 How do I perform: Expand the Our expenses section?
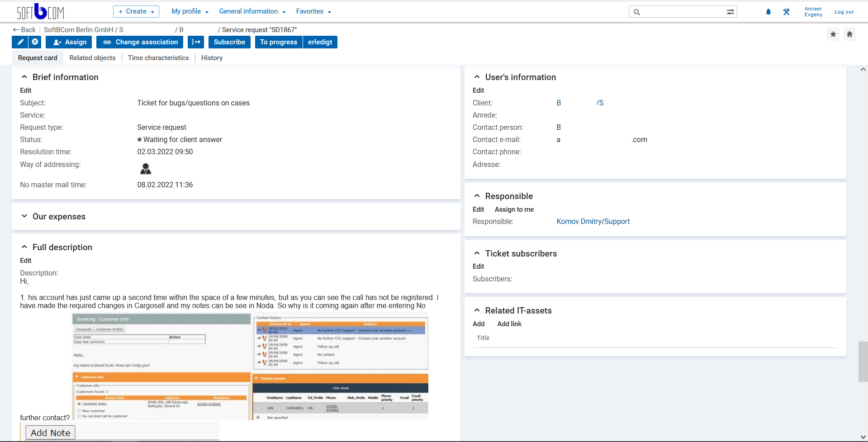pos(24,216)
